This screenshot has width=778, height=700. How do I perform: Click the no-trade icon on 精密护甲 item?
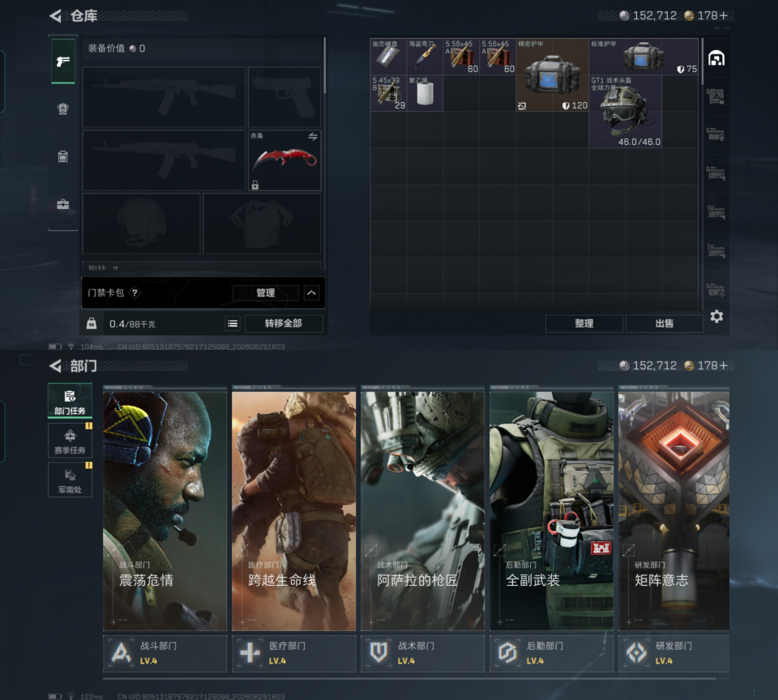coord(522,105)
